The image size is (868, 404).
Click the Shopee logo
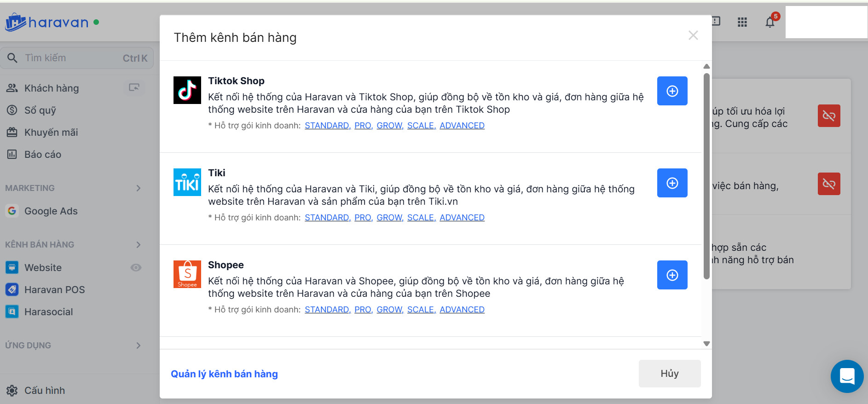[187, 274]
